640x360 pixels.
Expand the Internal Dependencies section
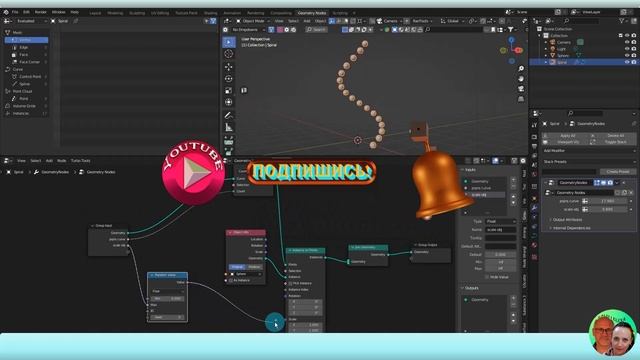tap(571, 228)
